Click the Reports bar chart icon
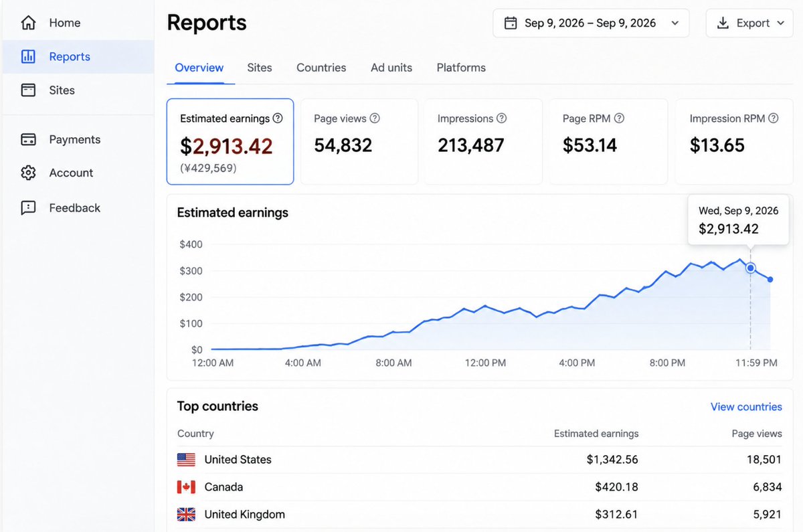Screen dimensions: 803x532 [28, 56]
